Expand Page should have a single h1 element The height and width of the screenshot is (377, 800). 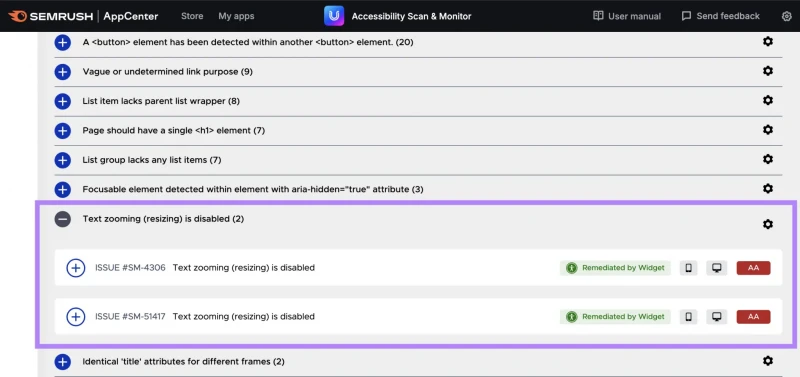(63, 131)
